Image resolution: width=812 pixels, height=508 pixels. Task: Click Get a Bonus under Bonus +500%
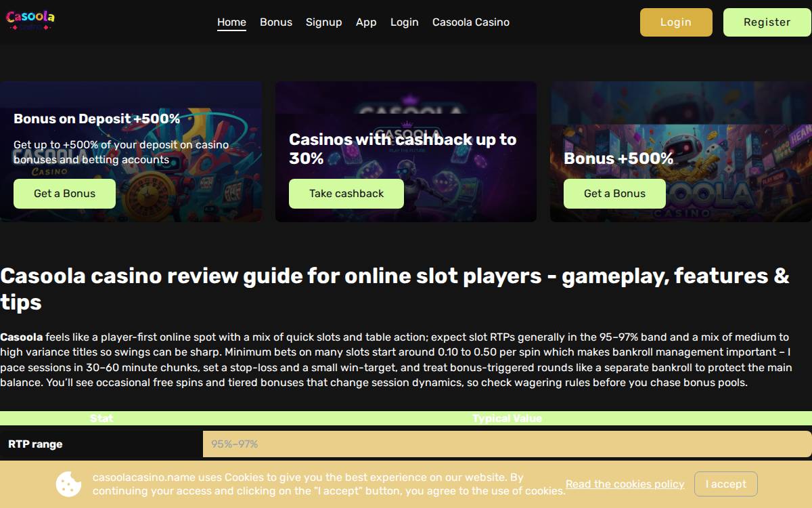click(614, 194)
